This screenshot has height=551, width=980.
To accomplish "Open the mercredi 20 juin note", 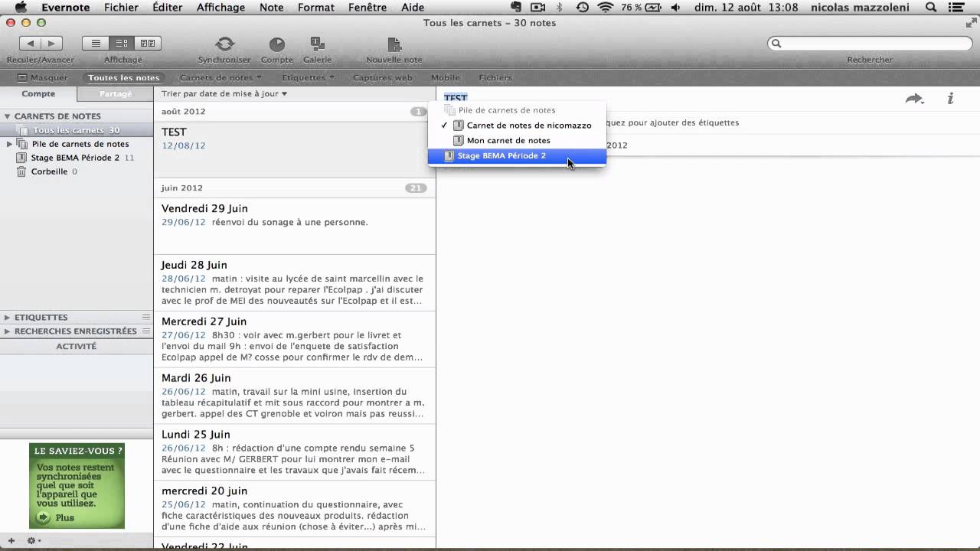I will 294,509.
